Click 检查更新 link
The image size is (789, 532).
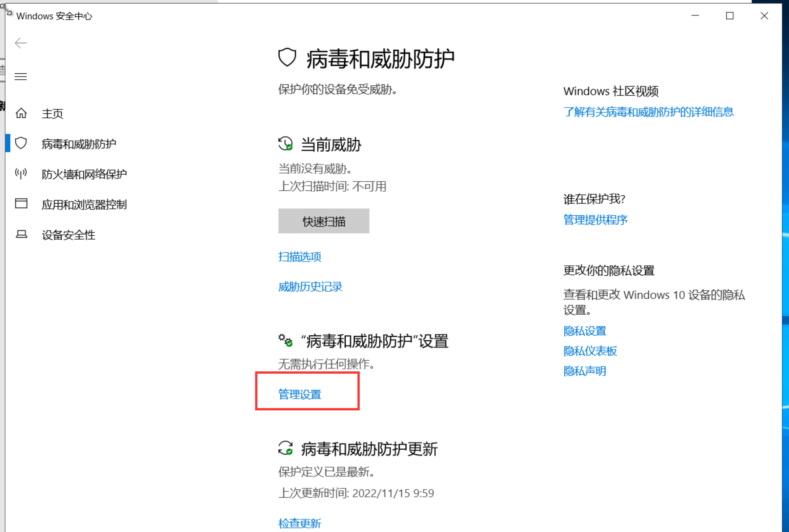[x=299, y=523]
